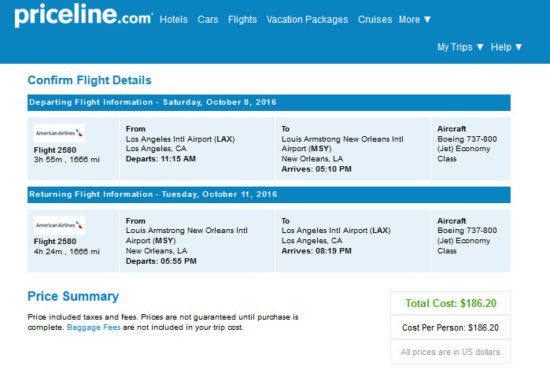
Task: Click the returning flight American Airlines logo
Action: click(59, 225)
